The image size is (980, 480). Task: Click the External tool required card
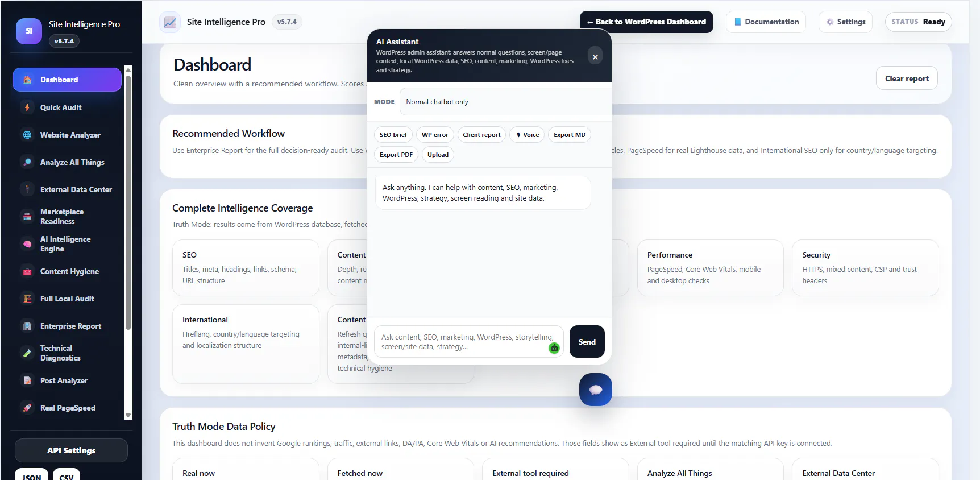[555, 470]
